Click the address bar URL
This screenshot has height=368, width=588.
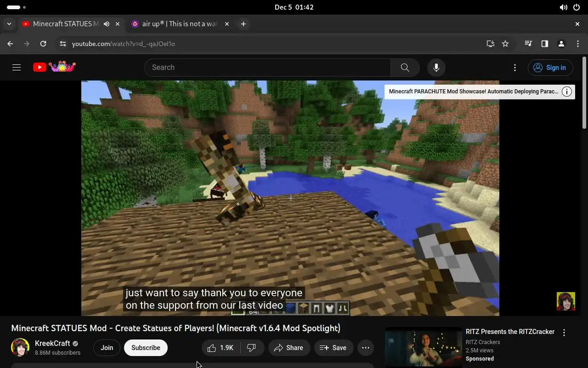124,44
